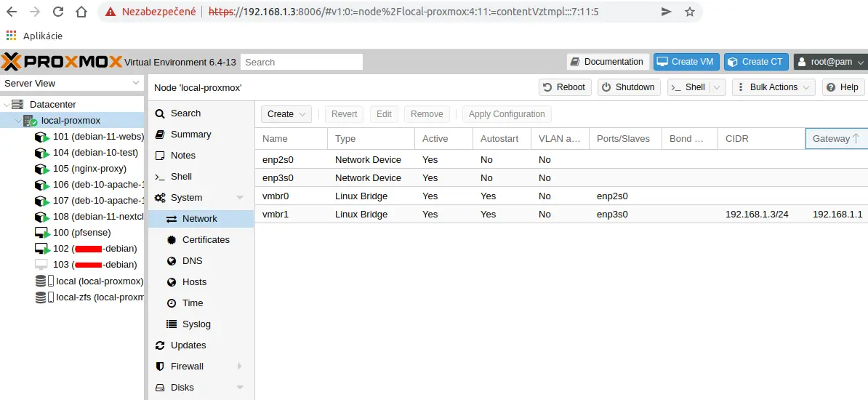Click the storage icon for local (local-proxmox)

(44, 280)
